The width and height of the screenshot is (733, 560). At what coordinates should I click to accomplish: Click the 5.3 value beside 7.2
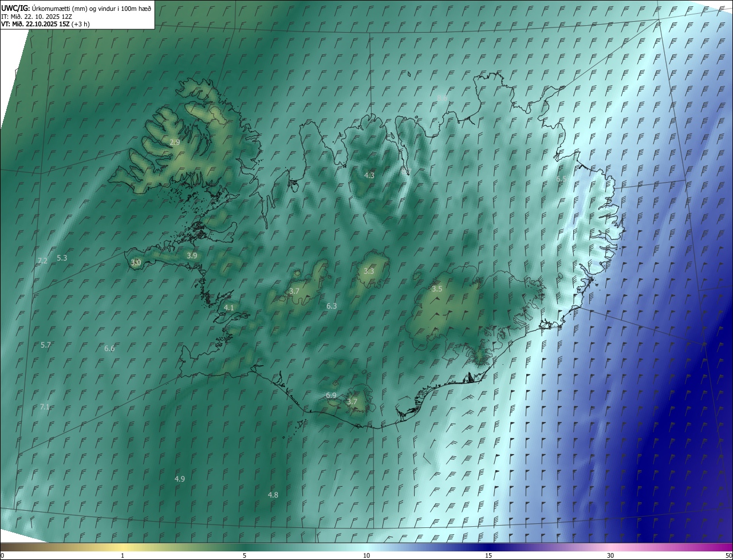(62, 258)
